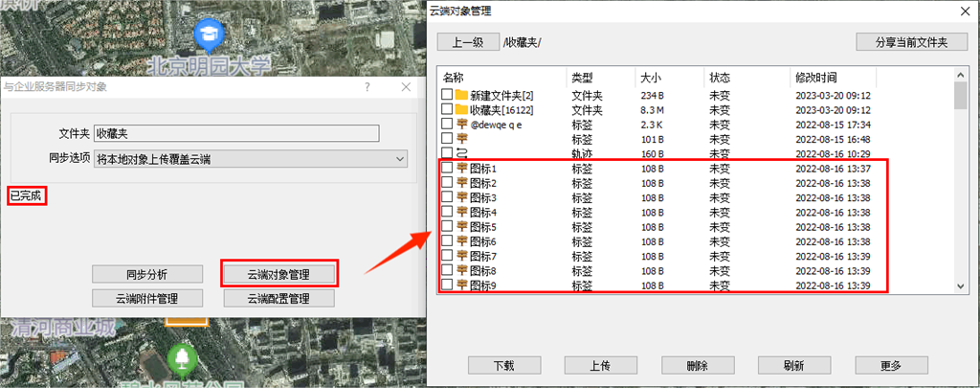The width and height of the screenshot is (980, 388).
Task: Click 分享当前文件夹 button
Action: coord(903,42)
